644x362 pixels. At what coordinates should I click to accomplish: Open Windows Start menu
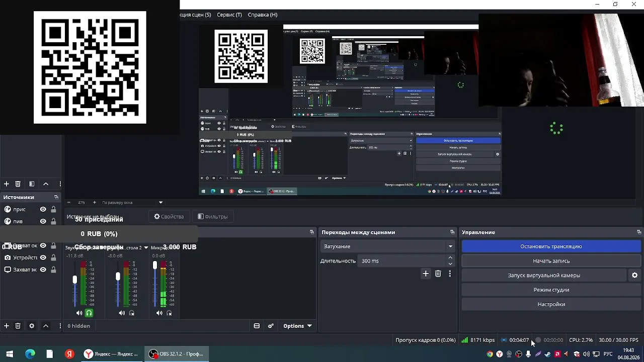click(10, 354)
